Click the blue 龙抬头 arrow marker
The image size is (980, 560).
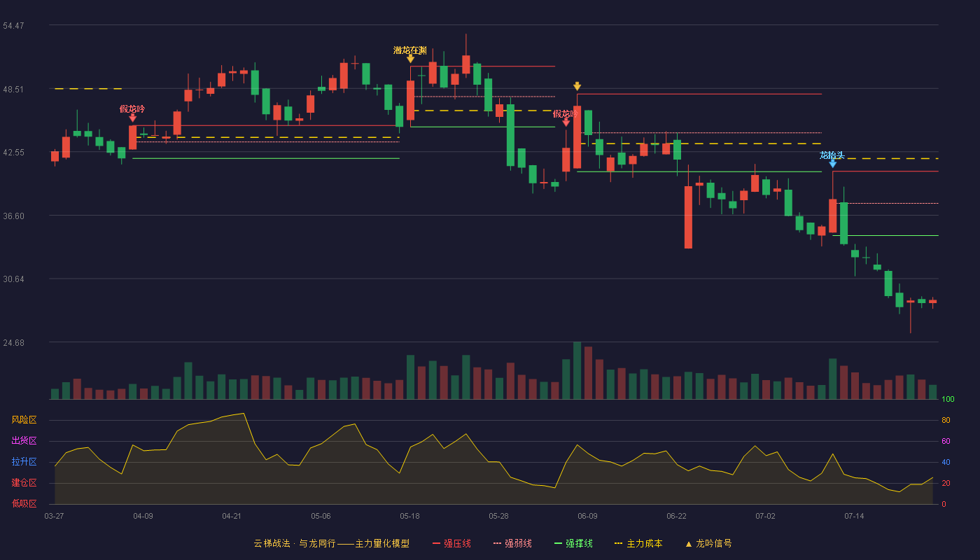832,164
